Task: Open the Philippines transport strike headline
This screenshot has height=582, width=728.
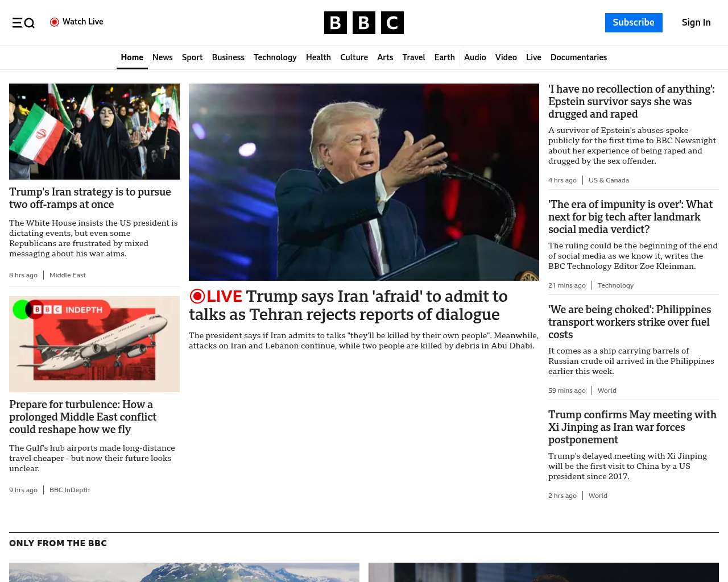Action: click(x=630, y=322)
